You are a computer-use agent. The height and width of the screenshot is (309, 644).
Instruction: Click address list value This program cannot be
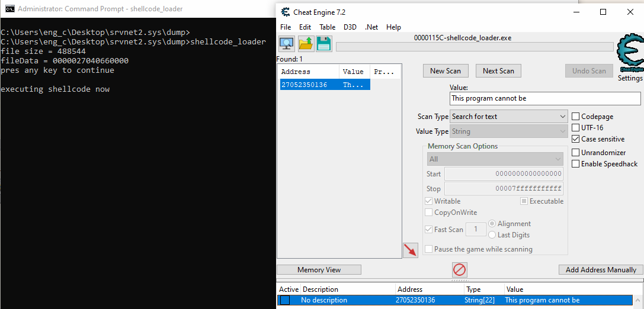[542, 300]
